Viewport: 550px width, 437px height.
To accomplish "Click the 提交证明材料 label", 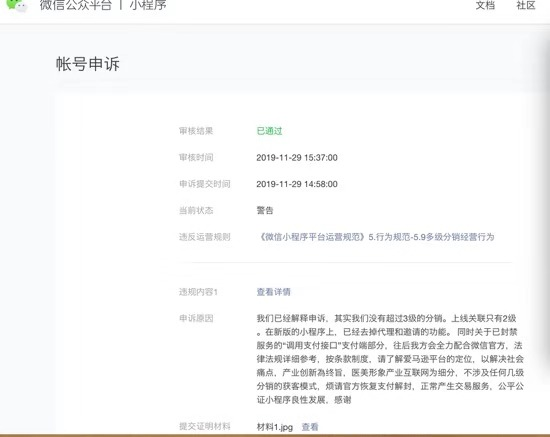I will (x=204, y=426).
